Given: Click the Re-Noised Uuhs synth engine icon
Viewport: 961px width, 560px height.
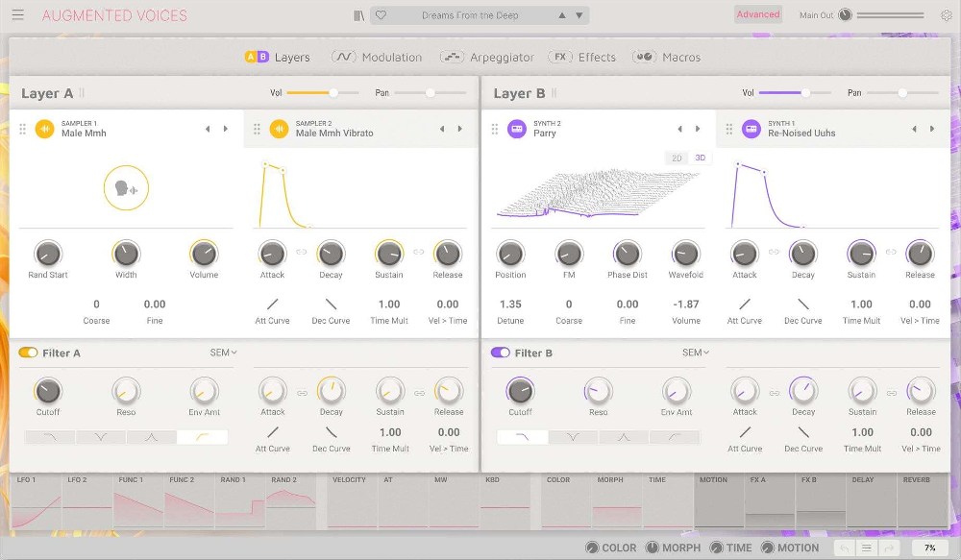Looking at the screenshot, I should coord(750,127).
